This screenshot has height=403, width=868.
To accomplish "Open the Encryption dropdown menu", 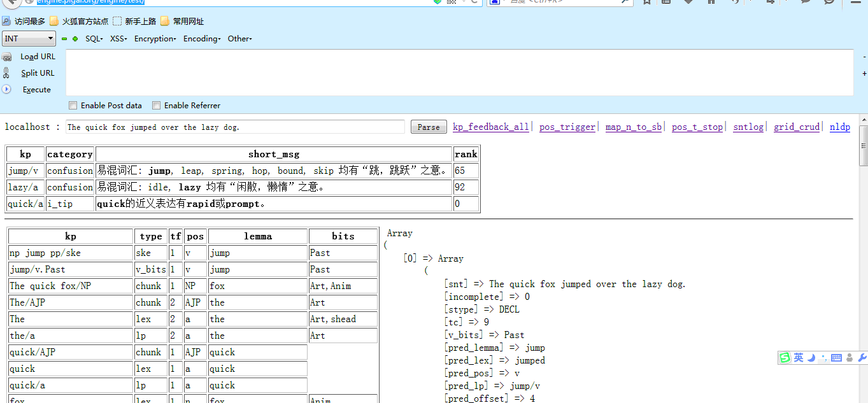I will (x=155, y=39).
